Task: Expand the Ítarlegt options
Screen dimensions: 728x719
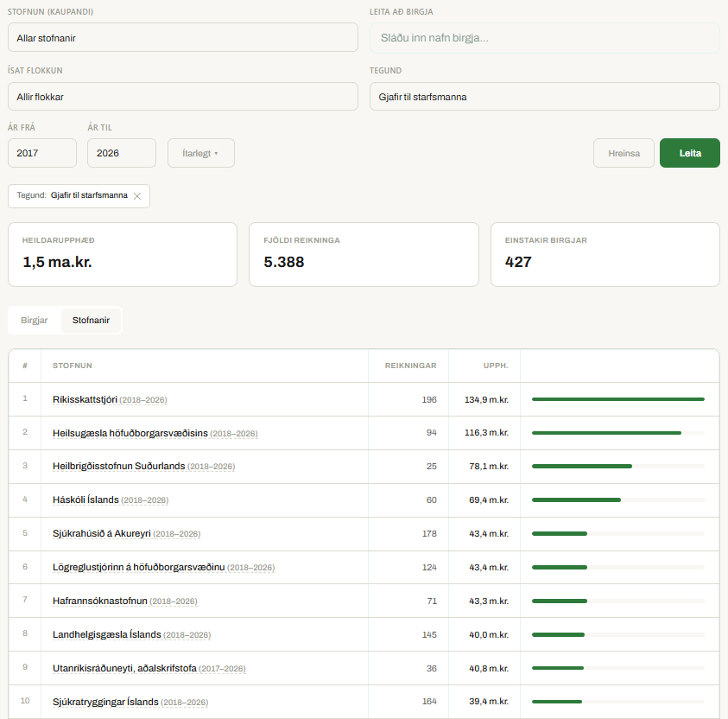Action: pyautogui.click(x=201, y=153)
